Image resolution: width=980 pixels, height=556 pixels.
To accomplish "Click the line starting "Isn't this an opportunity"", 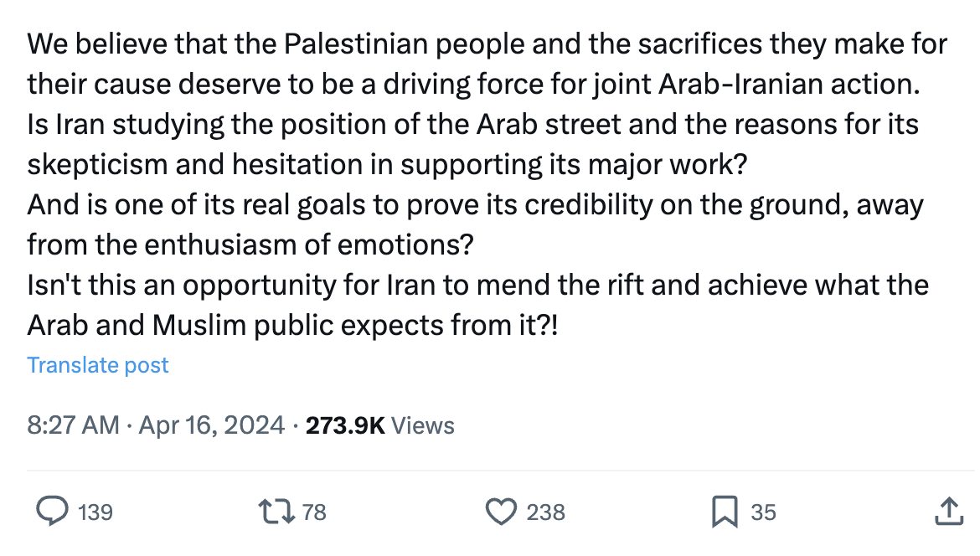I will click(477, 285).
